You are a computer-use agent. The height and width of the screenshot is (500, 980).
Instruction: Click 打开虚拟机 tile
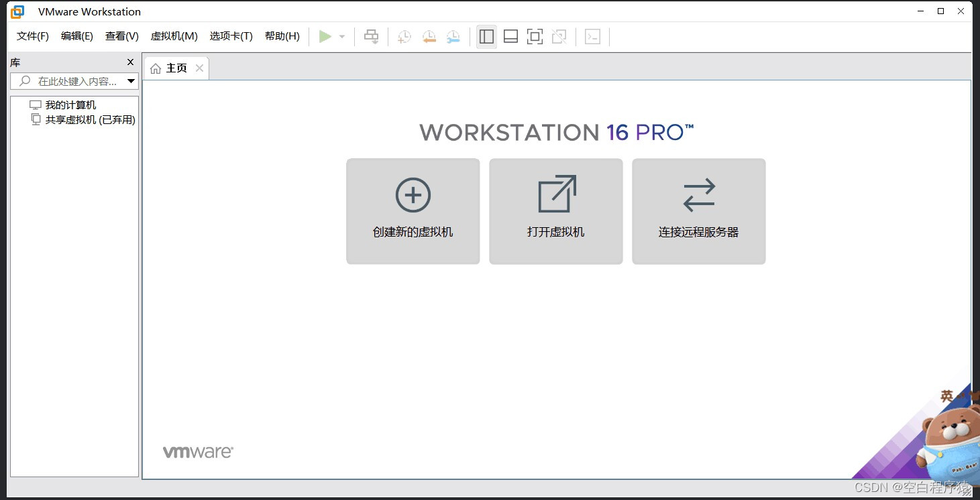(556, 211)
